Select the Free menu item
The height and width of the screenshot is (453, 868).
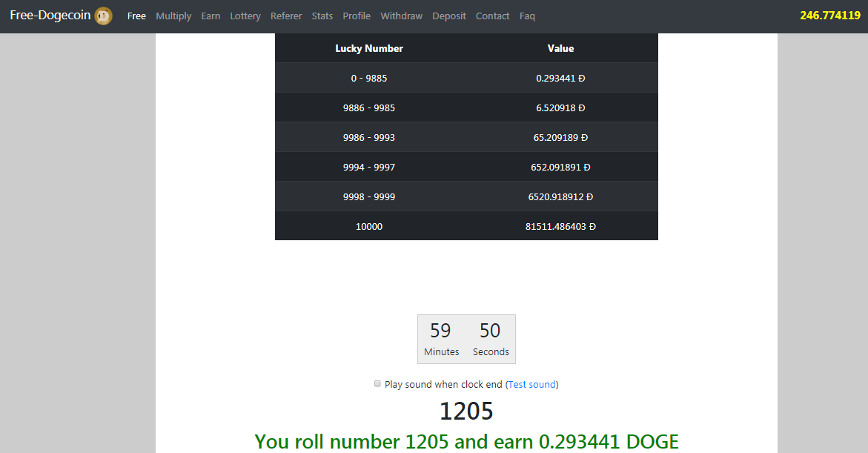136,16
